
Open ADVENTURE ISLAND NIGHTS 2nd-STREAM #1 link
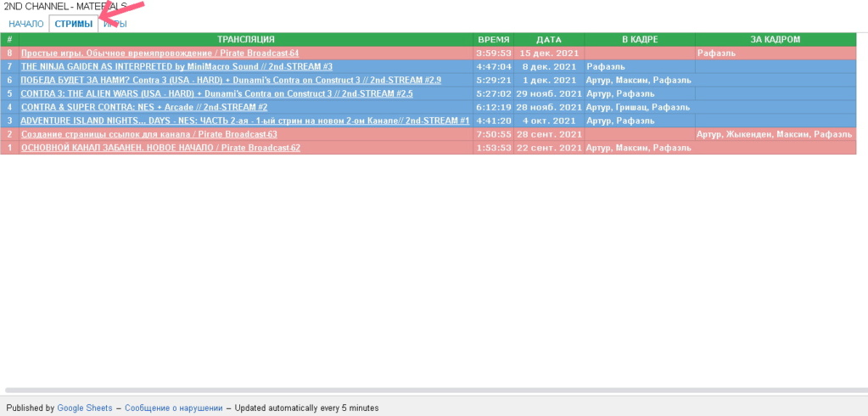(245, 121)
